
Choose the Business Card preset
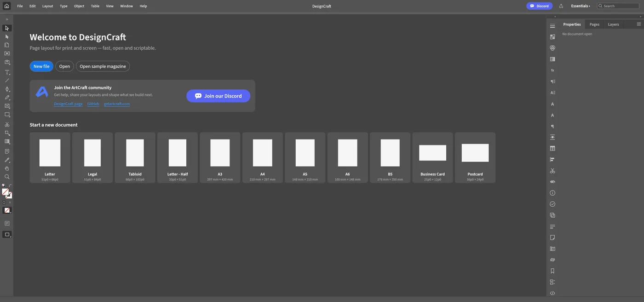pyautogui.click(x=432, y=158)
